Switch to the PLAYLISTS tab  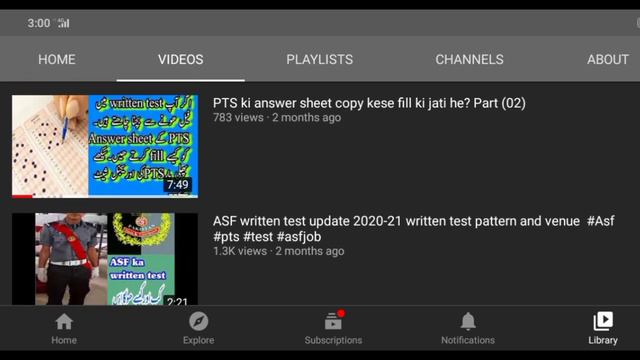[320, 60]
